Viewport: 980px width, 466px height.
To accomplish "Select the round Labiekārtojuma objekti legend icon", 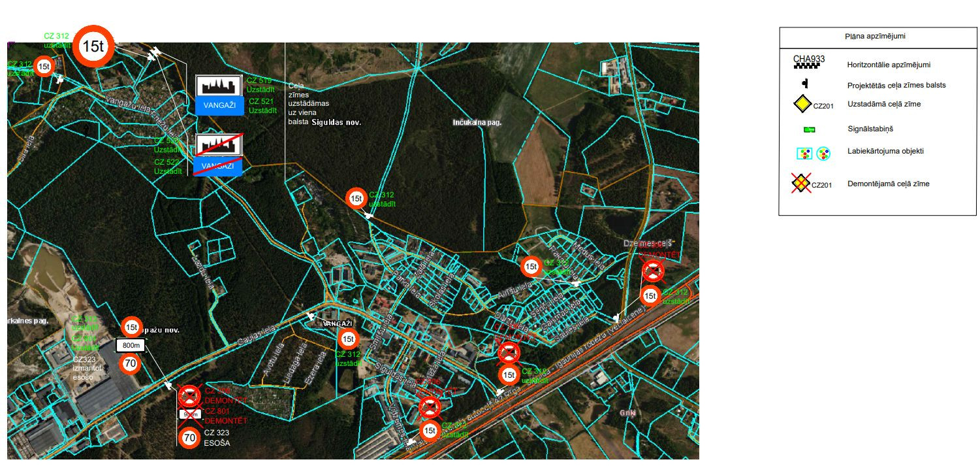I will tap(824, 154).
